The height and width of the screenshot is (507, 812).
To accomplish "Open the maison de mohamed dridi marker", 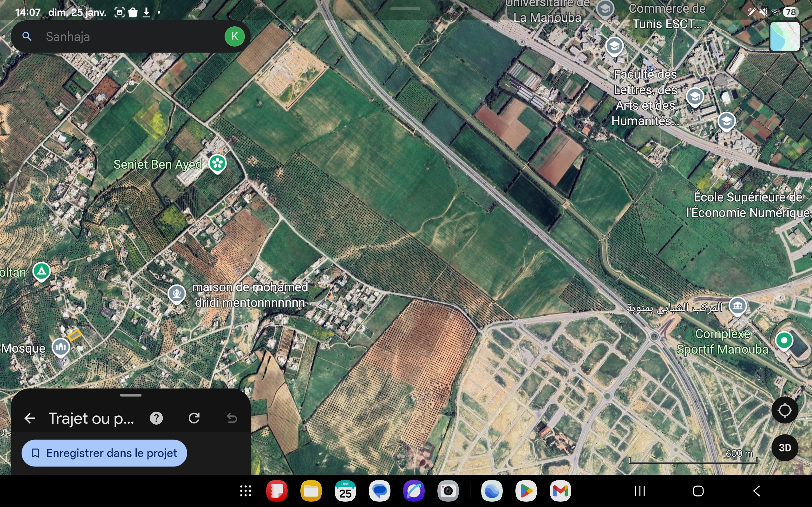I will tap(176, 294).
